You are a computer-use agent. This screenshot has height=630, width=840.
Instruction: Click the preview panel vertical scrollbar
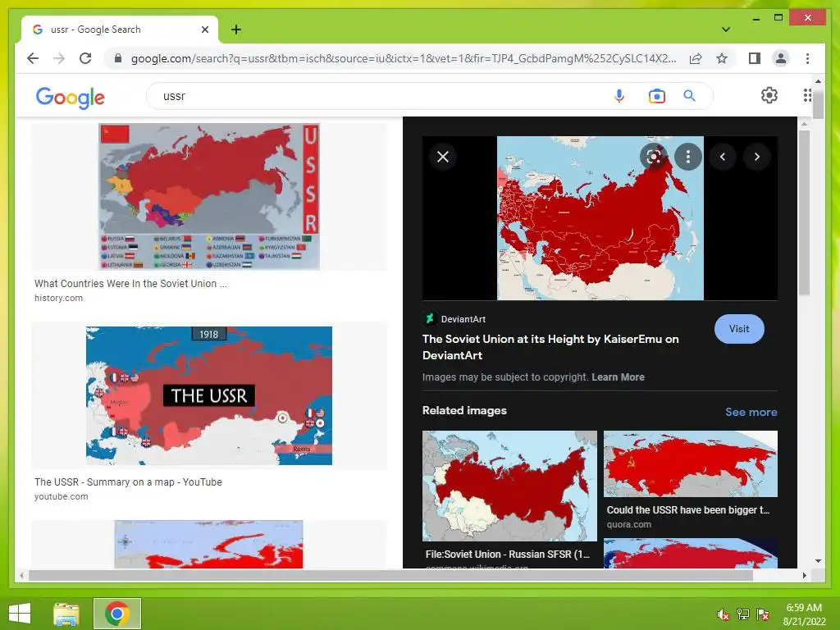point(804,212)
